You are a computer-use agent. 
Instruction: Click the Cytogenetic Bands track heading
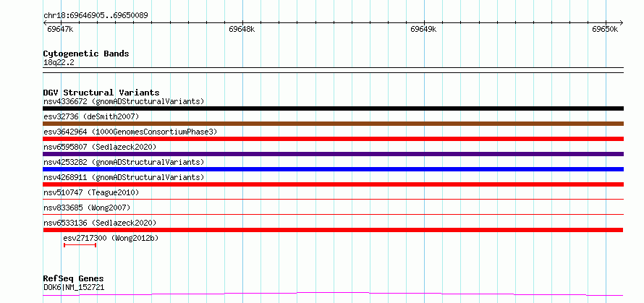pyautogui.click(x=86, y=54)
